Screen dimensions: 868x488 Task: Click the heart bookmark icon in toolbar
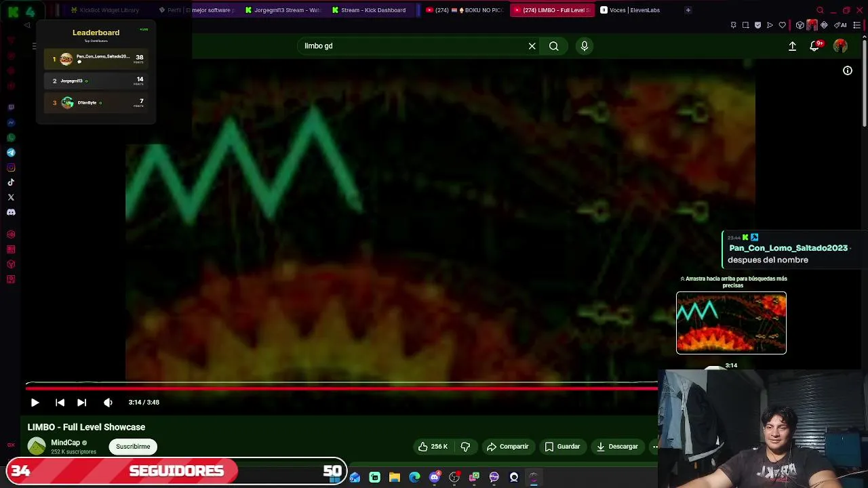click(782, 25)
